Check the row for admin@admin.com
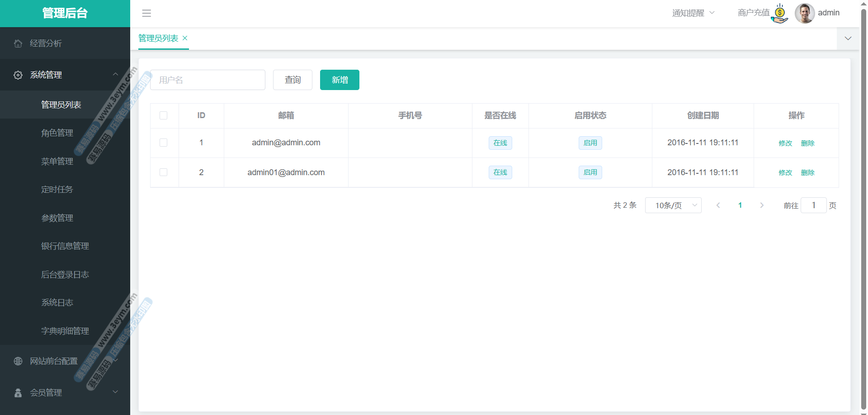The image size is (868, 415). [164, 143]
